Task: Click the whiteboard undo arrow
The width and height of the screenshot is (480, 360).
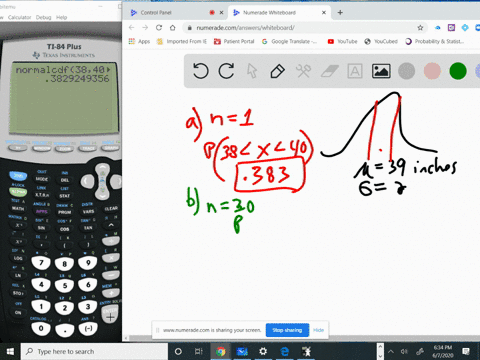Action: coord(201,71)
